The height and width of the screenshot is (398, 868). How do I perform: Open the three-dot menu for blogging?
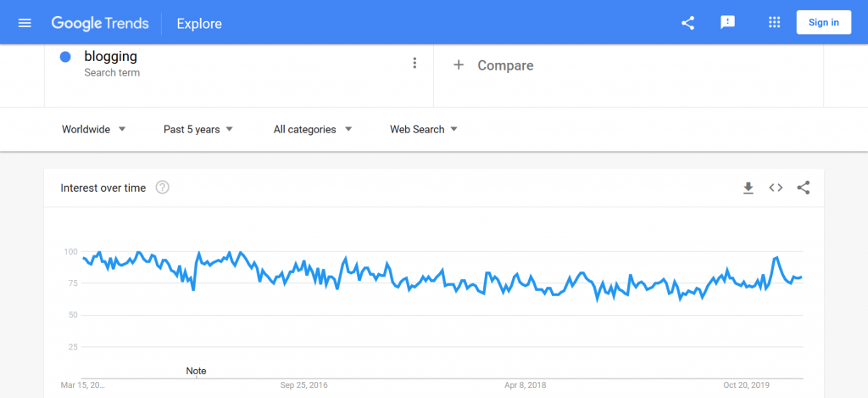coord(414,63)
